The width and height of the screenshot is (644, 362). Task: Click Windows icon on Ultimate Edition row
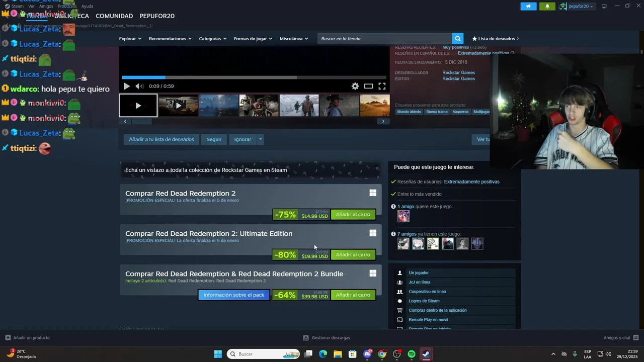373,233
